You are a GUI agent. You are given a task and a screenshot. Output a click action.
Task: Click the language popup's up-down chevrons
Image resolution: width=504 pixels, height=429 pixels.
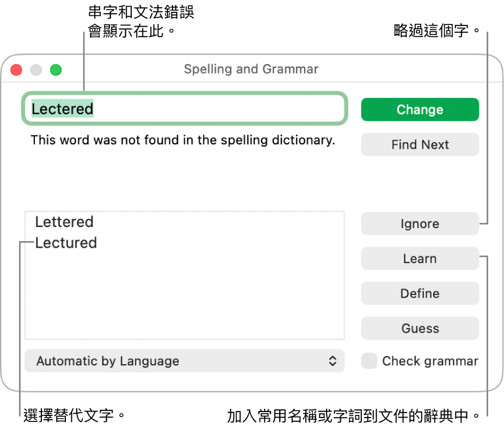pos(333,361)
